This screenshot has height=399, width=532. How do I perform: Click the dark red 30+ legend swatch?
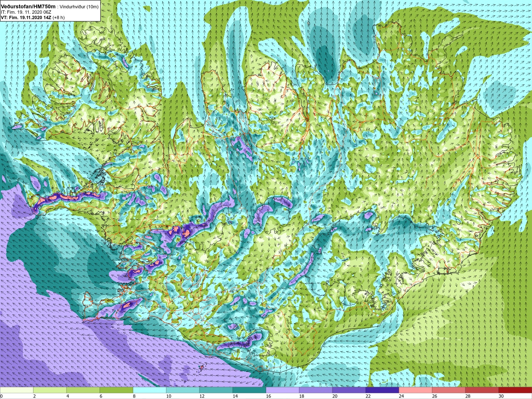515,391
